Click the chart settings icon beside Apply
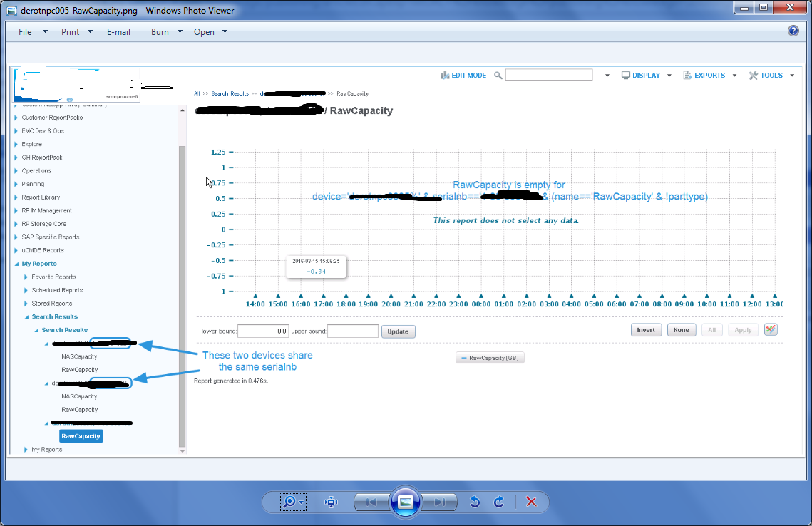Image resolution: width=812 pixels, height=526 pixels. (x=771, y=329)
